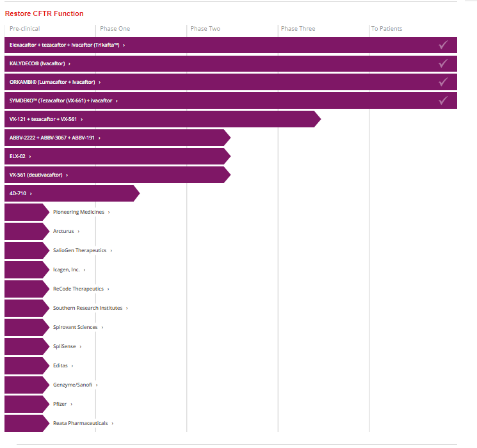The height and width of the screenshot is (448, 477).
Task: Open Reata Pharmaceuticals program link
Action: point(80,423)
